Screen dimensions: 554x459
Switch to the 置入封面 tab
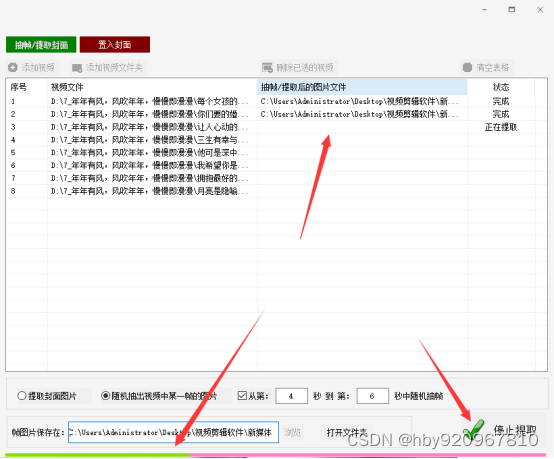pyautogui.click(x=115, y=45)
